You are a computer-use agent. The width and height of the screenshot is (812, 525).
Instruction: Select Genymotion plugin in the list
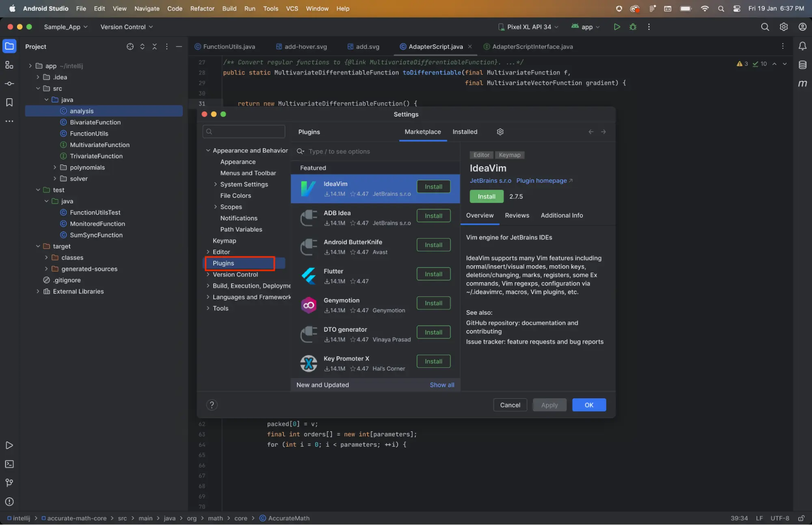click(x=375, y=305)
